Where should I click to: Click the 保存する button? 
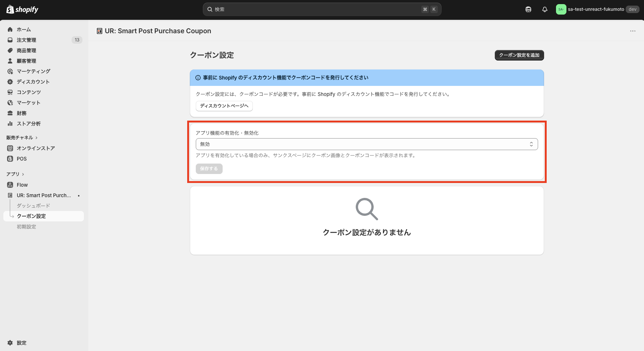(209, 169)
